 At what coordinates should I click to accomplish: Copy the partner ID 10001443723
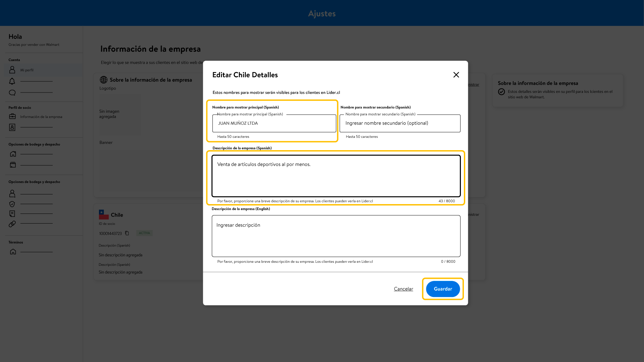pyautogui.click(x=127, y=233)
